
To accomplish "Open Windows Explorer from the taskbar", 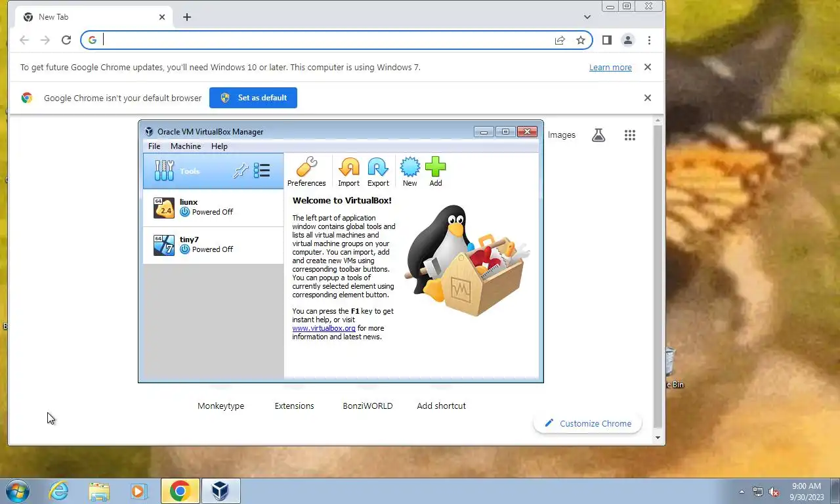I will coord(99,491).
